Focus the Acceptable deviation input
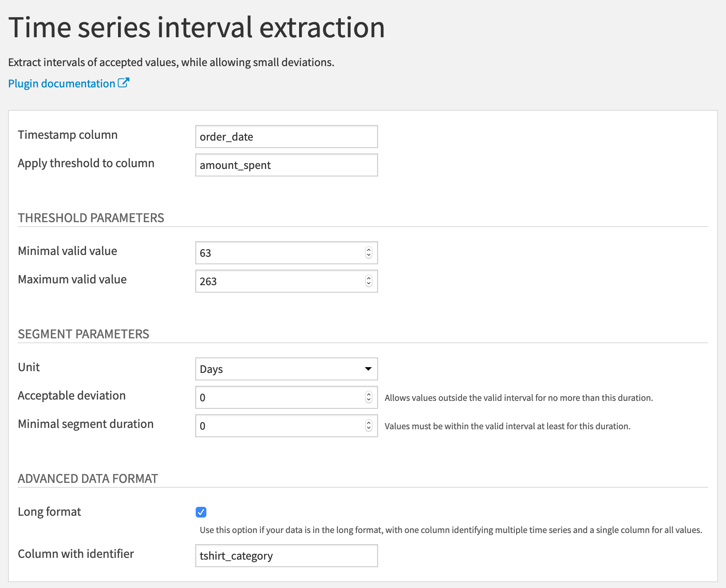This screenshot has height=588, width=726. [x=280, y=397]
